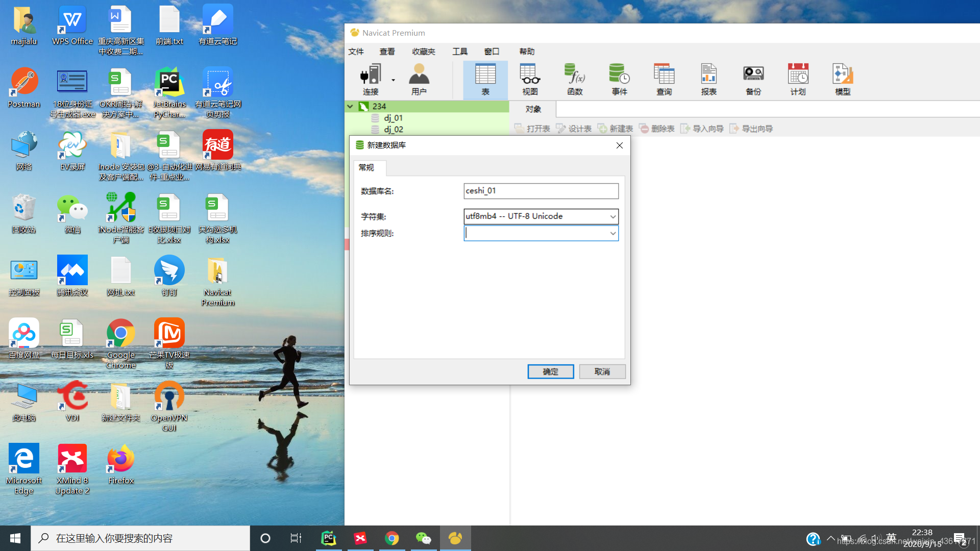Open EV录屏 desktop shortcut
This screenshot has width=980, height=551.
tap(72, 151)
